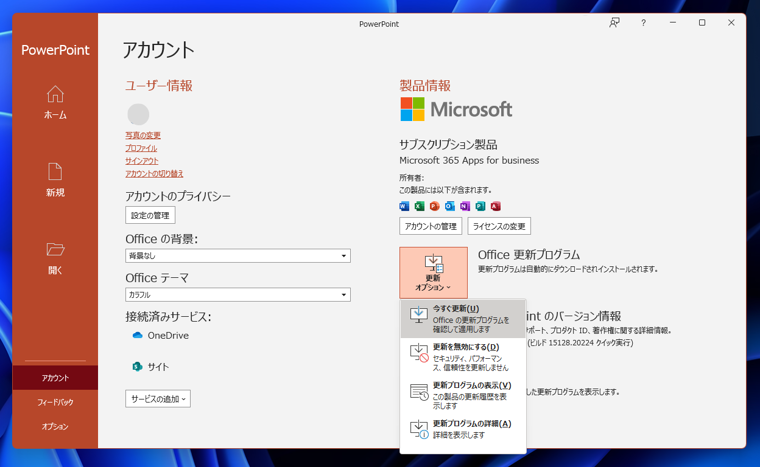The width and height of the screenshot is (760, 467).
Task: Maximize the PowerPoint window
Action: click(x=702, y=23)
